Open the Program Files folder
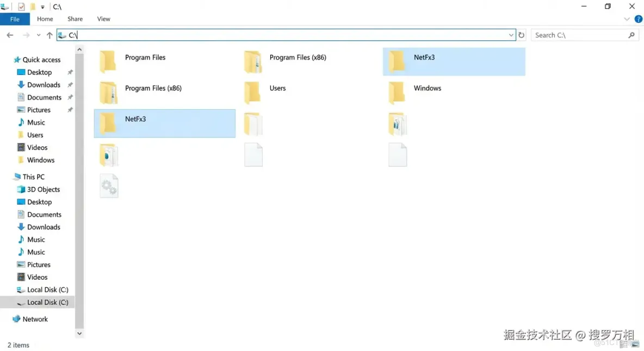Screen dimensions: 644x351 [145, 57]
